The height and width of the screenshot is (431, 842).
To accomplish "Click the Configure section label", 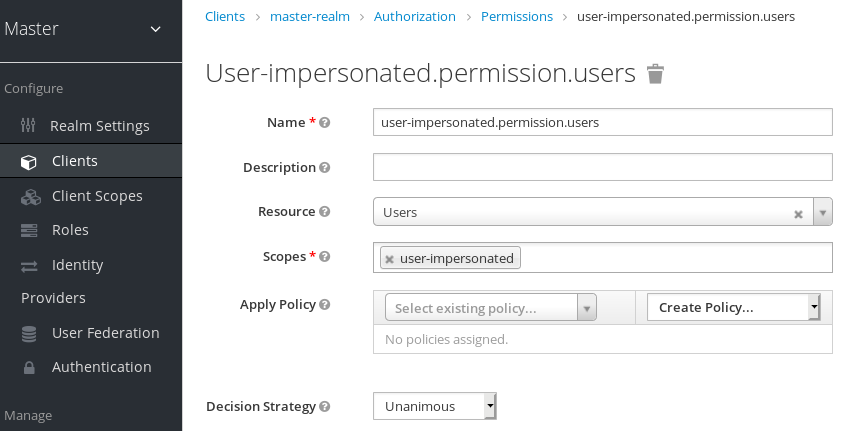I will [x=33, y=89].
